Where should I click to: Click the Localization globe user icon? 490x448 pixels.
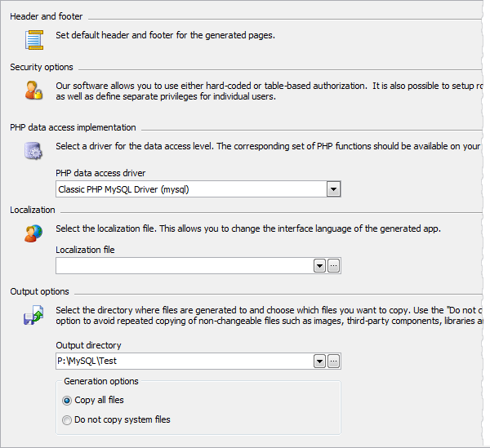33,233
